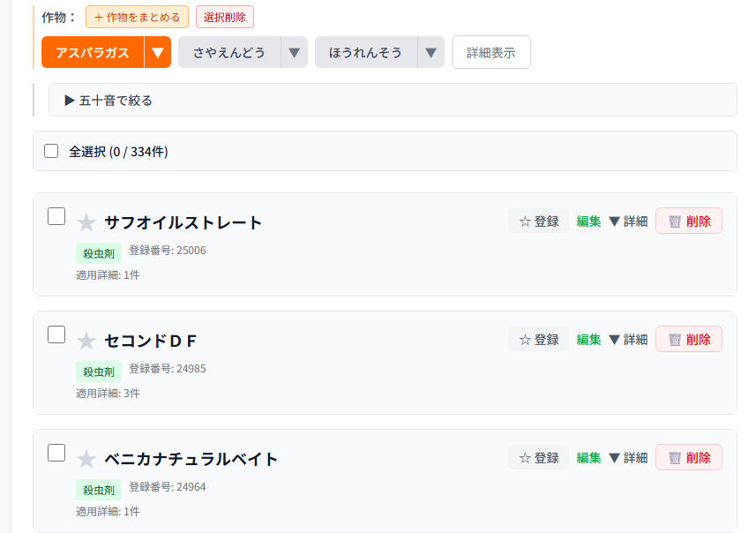Click the 詳細表示 button
The height and width of the screenshot is (533, 756).
click(491, 52)
